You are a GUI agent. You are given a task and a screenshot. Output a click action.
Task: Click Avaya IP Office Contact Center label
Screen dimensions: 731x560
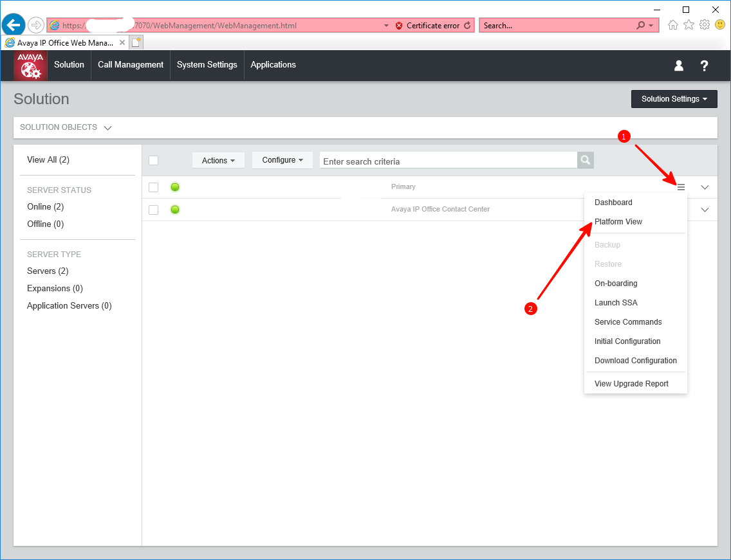tap(440, 209)
